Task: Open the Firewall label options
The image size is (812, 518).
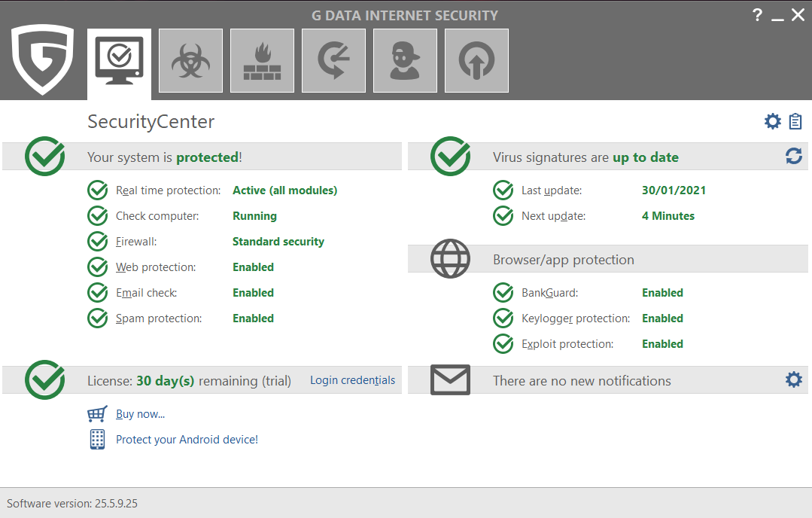Action: point(136,242)
